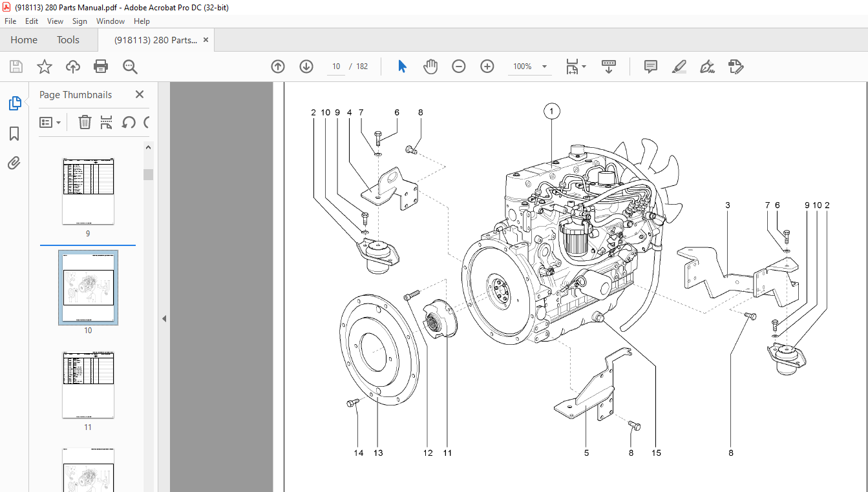Activate the Hand pan tool

430,67
